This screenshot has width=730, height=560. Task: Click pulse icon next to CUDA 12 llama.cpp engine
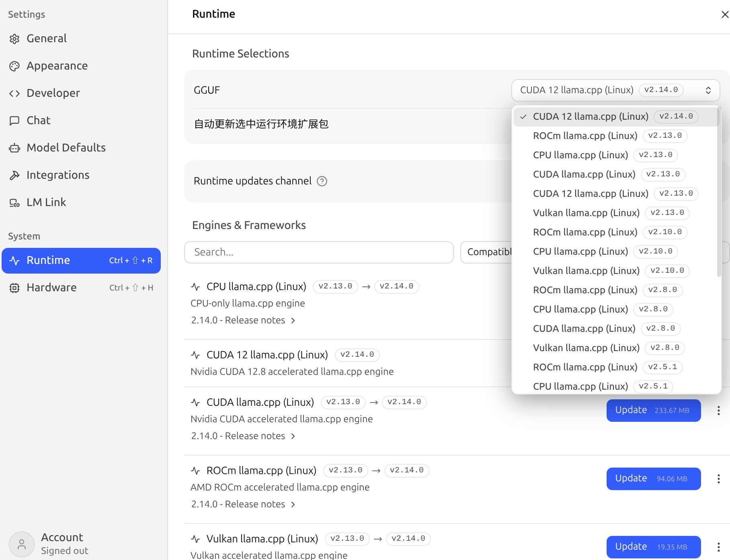(x=195, y=355)
